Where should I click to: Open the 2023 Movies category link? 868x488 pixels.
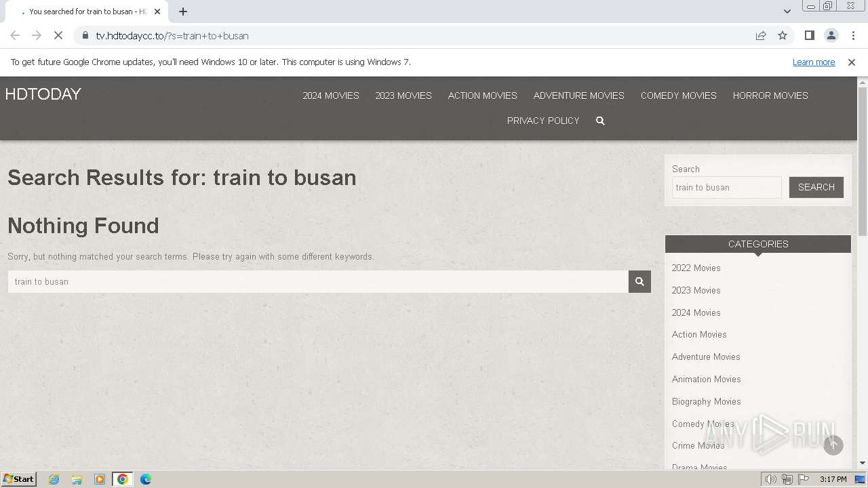[x=696, y=290]
